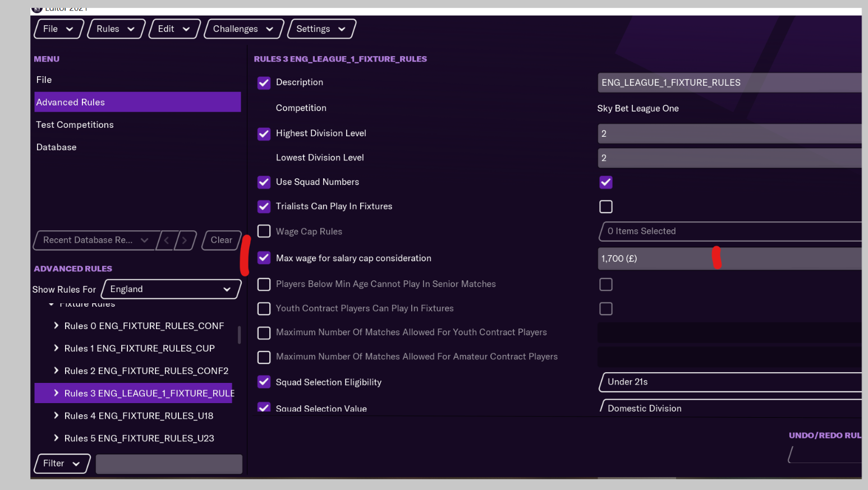Open the Squad Selection Eligibility Under 21s dropdown
This screenshot has width=868, height=490.
729,382
